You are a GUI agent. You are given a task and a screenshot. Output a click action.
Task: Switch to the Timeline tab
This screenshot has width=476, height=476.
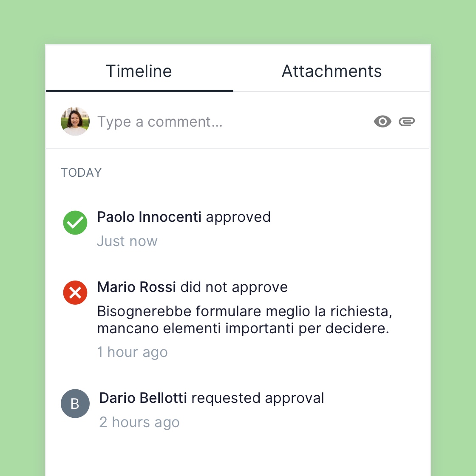(139, 71)
